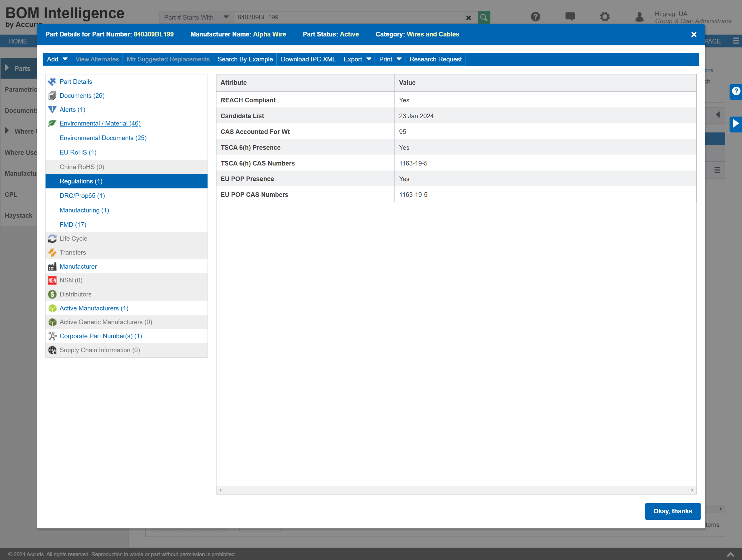742x560 pixels.
Task: Open Environmental / Material (46) link
Action: coord(100,123)
